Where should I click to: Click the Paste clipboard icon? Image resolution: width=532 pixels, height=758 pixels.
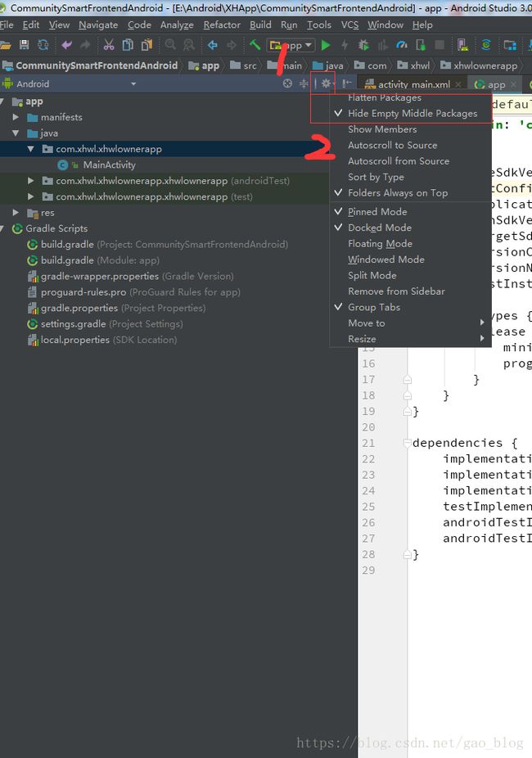(x=147, y=45)
